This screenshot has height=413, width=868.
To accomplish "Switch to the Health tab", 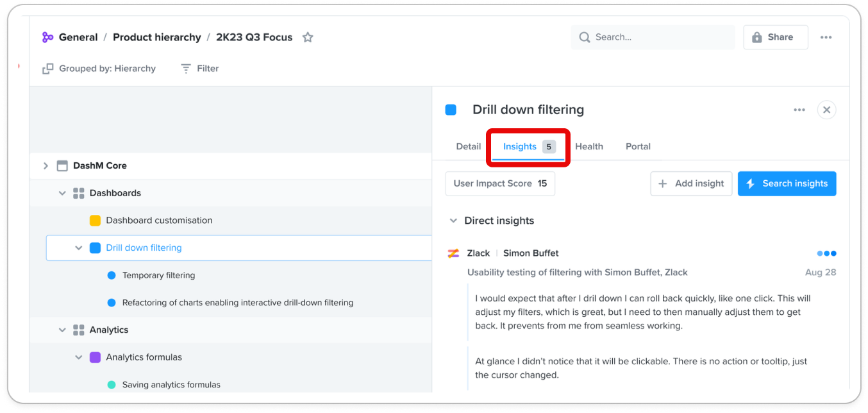I will 588,146.
